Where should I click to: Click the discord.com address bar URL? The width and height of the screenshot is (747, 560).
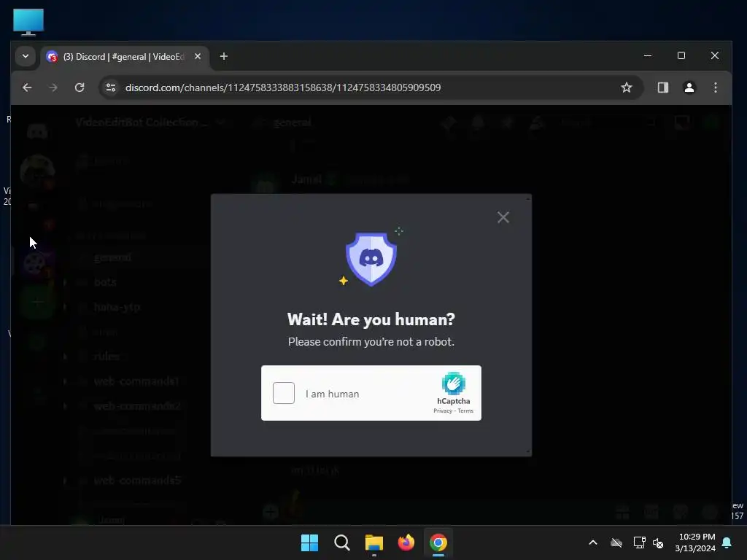pyautogui.click(x=283, y=87)
